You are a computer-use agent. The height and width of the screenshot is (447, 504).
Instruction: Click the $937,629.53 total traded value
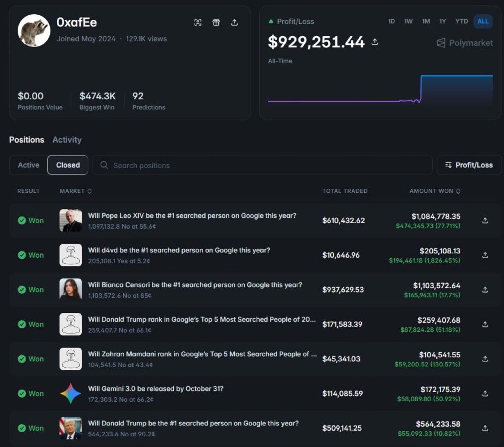(x=343, y=290)
